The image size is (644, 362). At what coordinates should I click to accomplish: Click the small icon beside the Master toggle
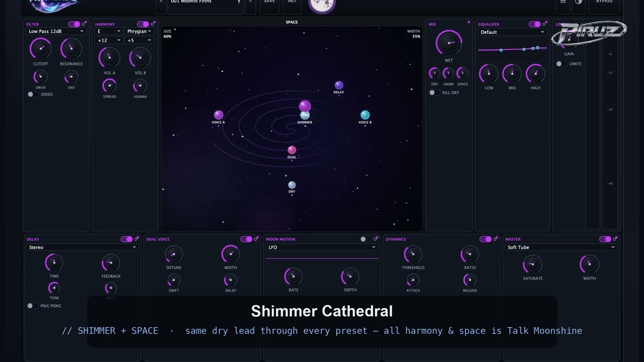(x=615, y=239)
